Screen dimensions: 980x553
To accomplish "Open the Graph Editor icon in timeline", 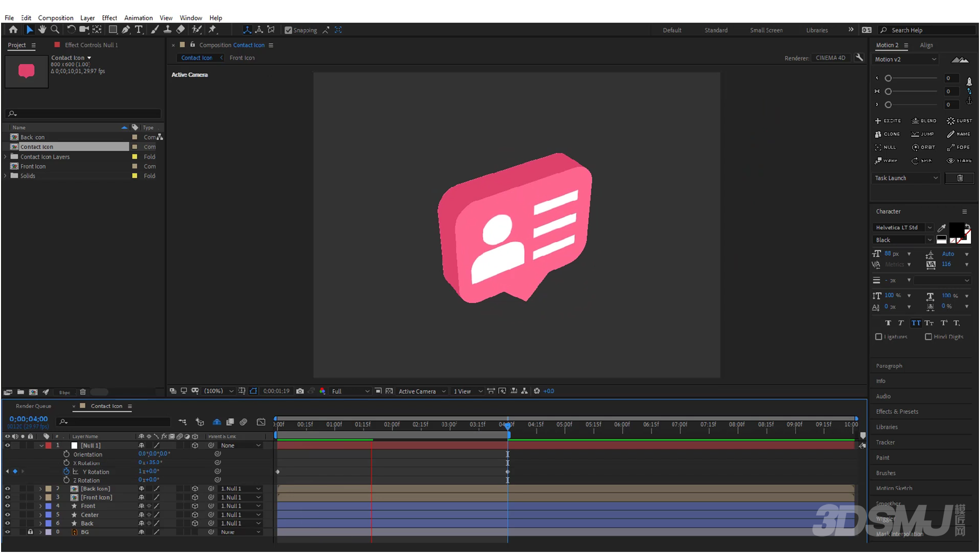I will tap(261, 423).
